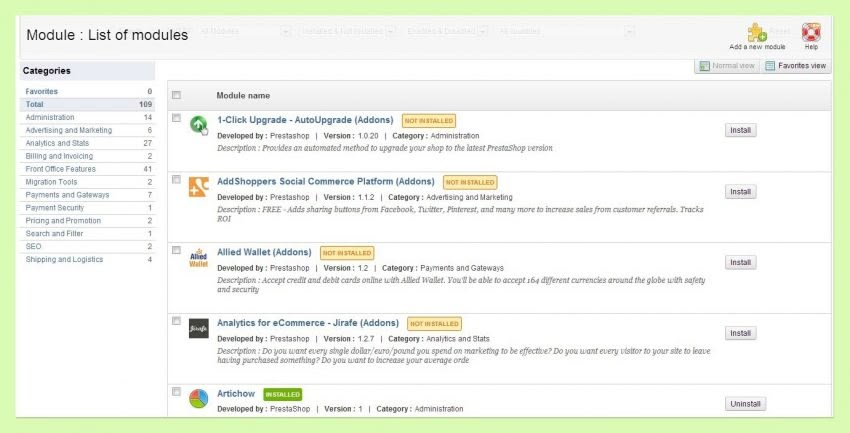Check the 1-Click Upgrade module checkbox
Screen dimensions: 850x433
pyautogui.click(x=176, y=118)
